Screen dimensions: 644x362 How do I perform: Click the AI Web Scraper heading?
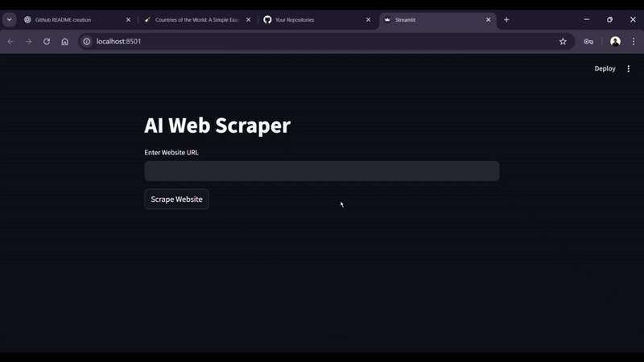click(217, 125)
